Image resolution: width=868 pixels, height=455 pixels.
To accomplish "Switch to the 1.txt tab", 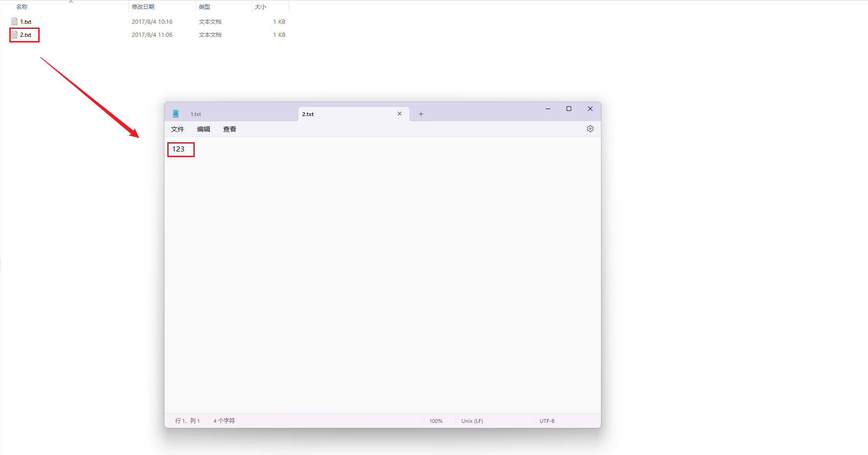I will [196, 114].
